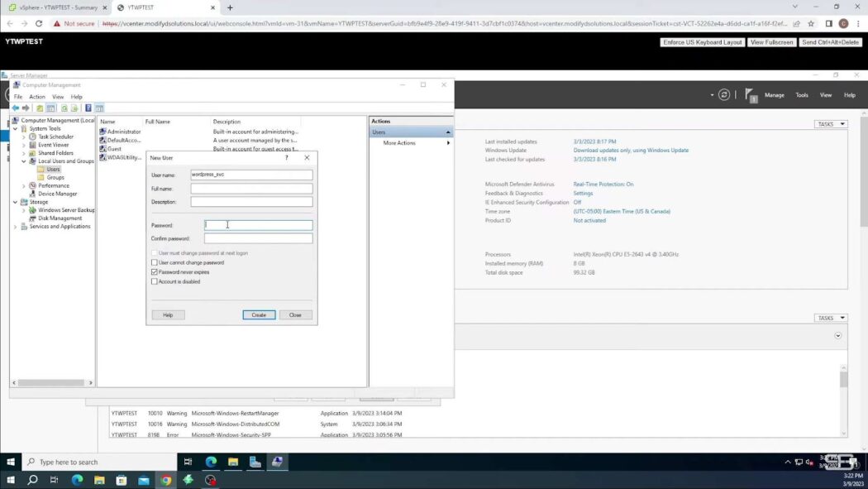Click the Refresh toolbar icon in Computer Management
This screenshot has width=868, height=489.
64,108
